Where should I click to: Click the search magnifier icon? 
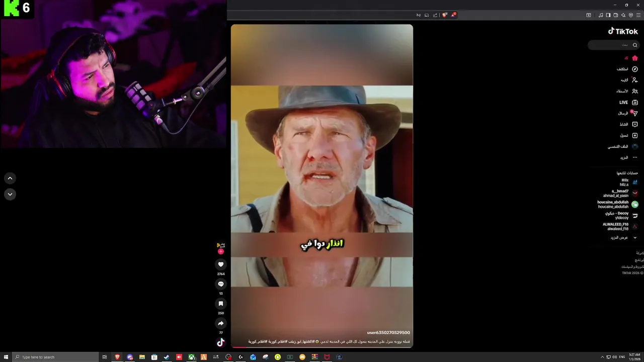point(635,45)
